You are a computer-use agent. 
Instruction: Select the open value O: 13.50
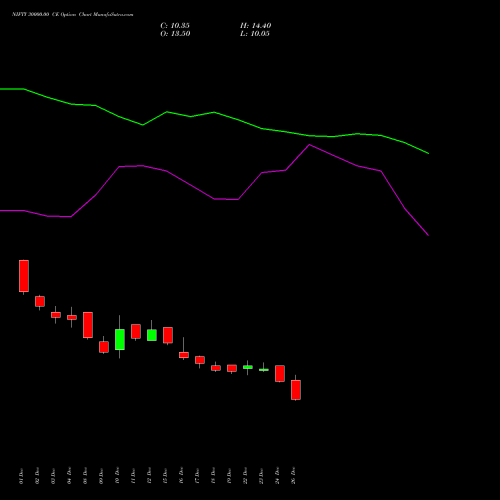coord(175,34)
